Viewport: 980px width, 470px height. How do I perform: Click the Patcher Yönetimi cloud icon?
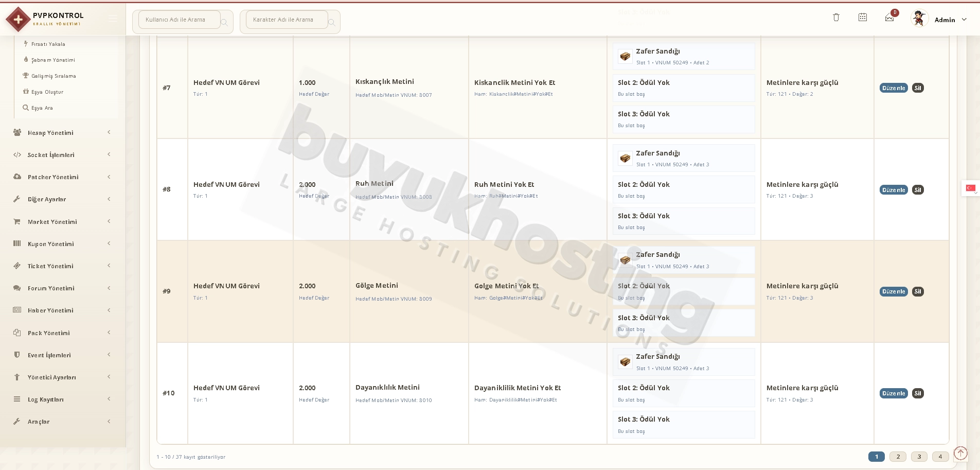click(17, 177)
